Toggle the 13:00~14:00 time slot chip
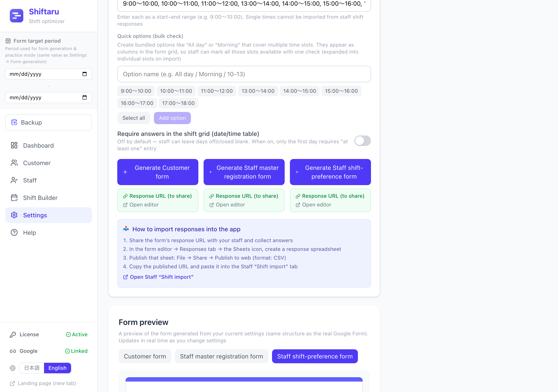 (x=258, y=91)
